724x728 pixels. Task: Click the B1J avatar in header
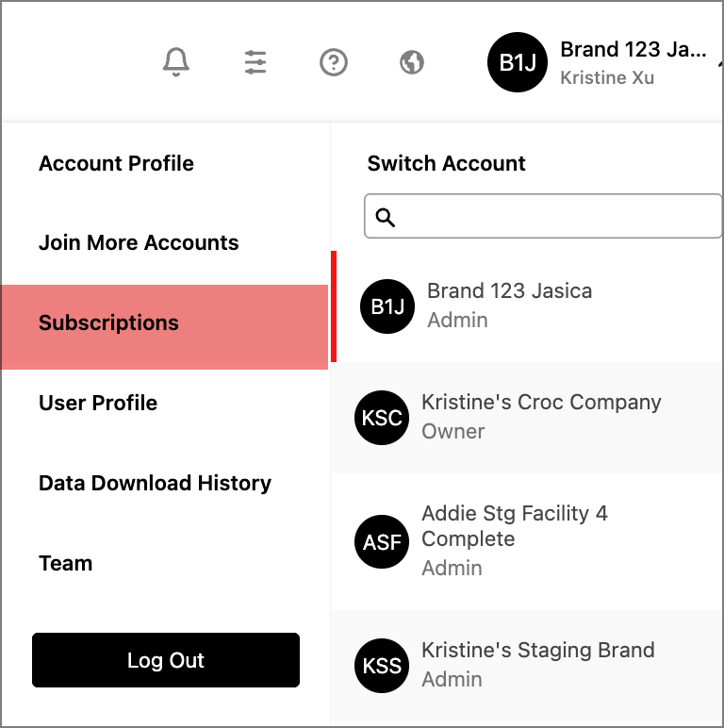tap(517, 62)
